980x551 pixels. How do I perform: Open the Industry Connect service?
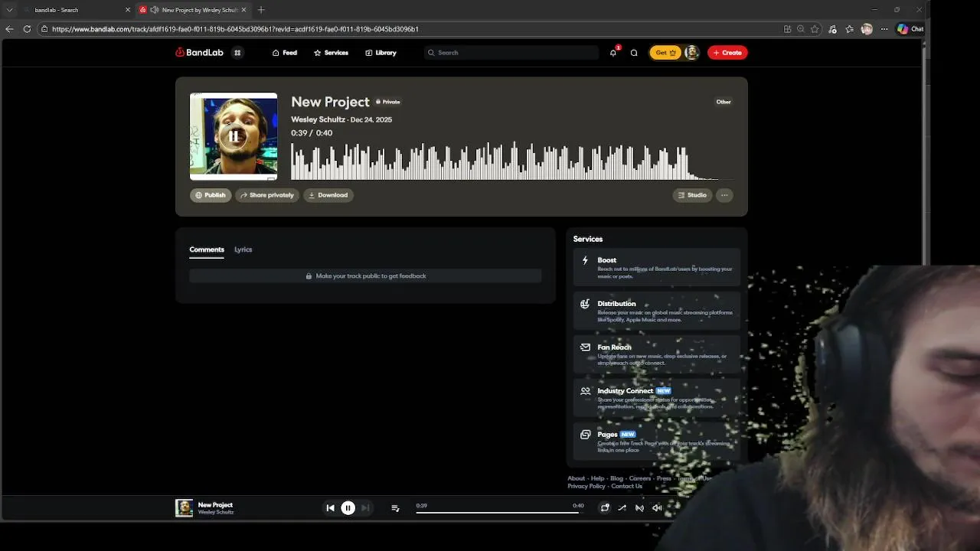(657, 398)
